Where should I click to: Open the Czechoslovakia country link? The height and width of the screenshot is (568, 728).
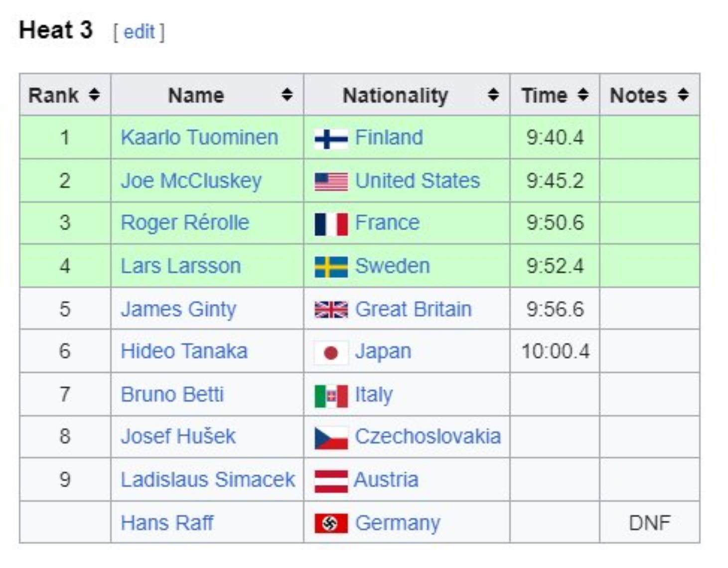point(428,436)
